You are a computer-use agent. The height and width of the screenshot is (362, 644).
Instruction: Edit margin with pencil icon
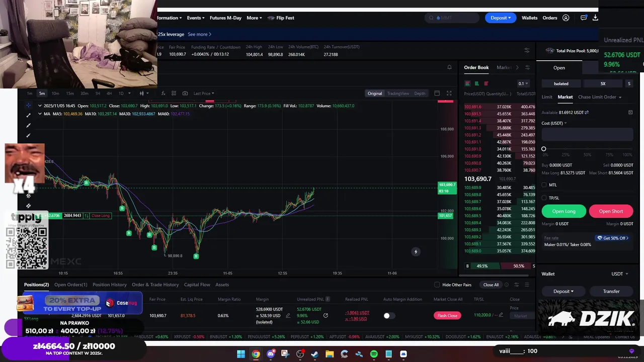tap(288, 316)
